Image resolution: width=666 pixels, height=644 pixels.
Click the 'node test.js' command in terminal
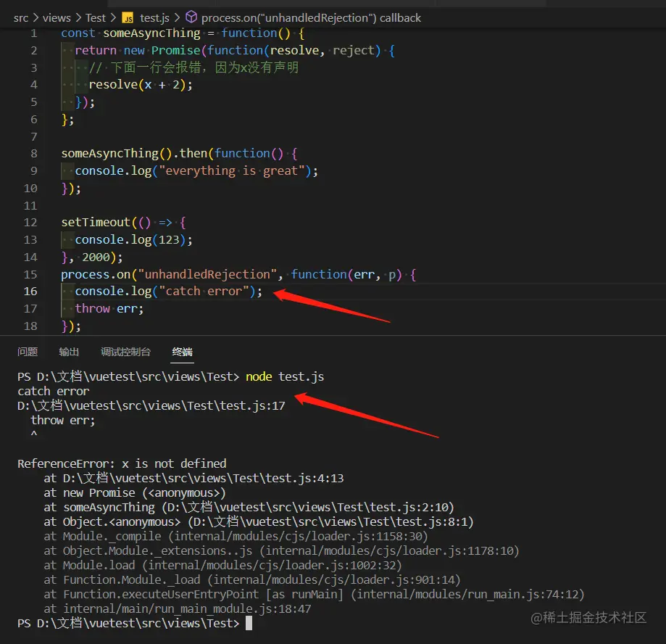285,376
